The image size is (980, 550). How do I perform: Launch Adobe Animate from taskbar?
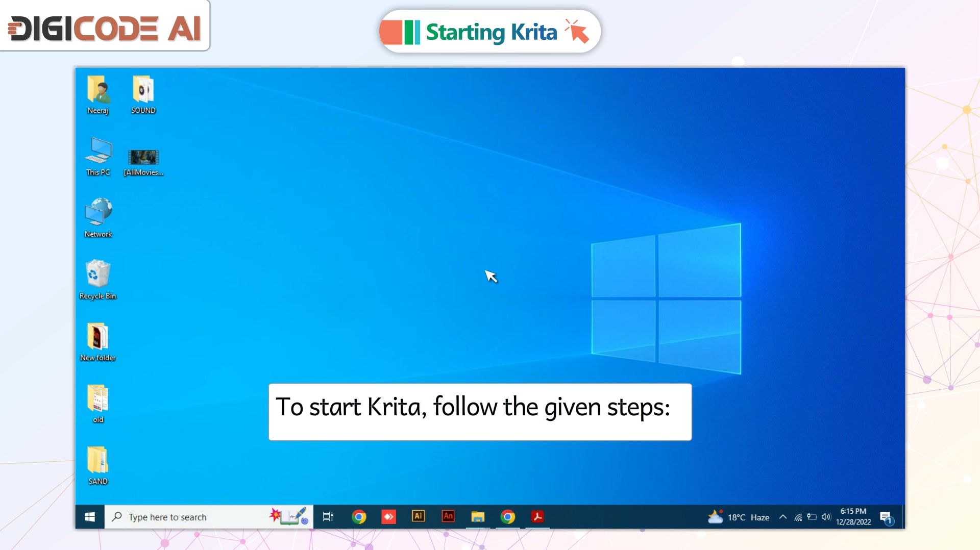coord(448,516)
